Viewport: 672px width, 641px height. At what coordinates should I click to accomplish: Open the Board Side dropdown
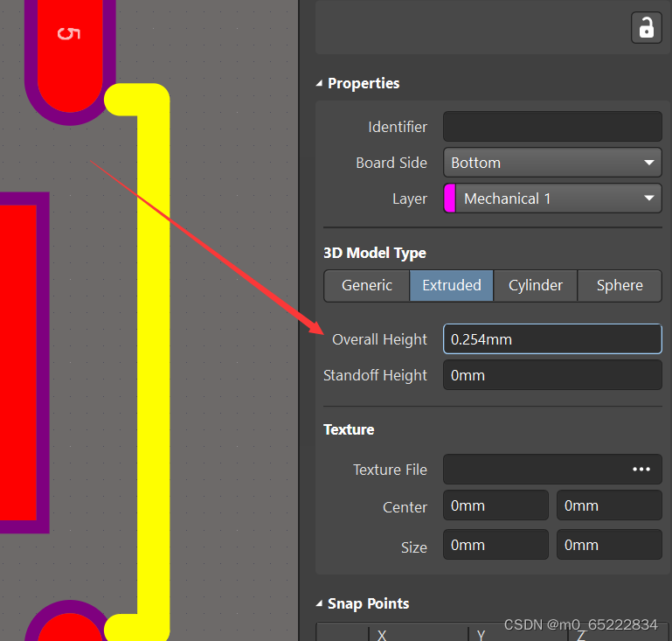coord(552,163)
